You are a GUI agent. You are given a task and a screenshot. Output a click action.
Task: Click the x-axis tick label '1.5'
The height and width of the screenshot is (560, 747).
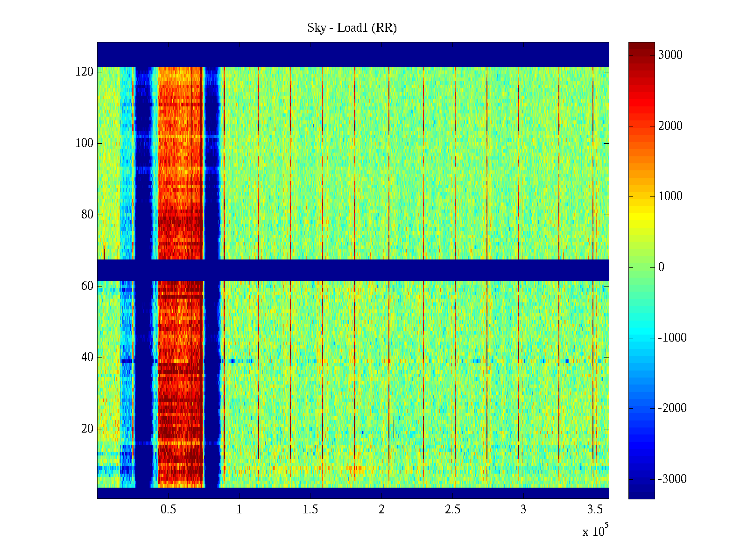(310, 510)
